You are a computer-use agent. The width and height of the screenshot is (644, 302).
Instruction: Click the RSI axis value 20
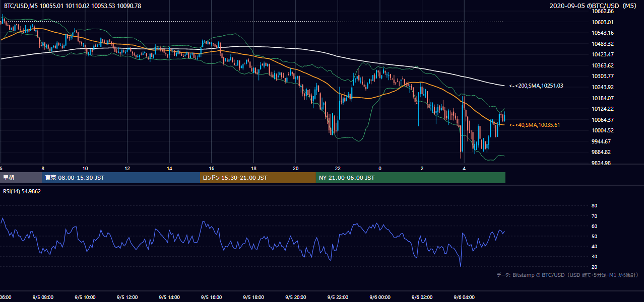pyautogui.click(x=594, y=267)
